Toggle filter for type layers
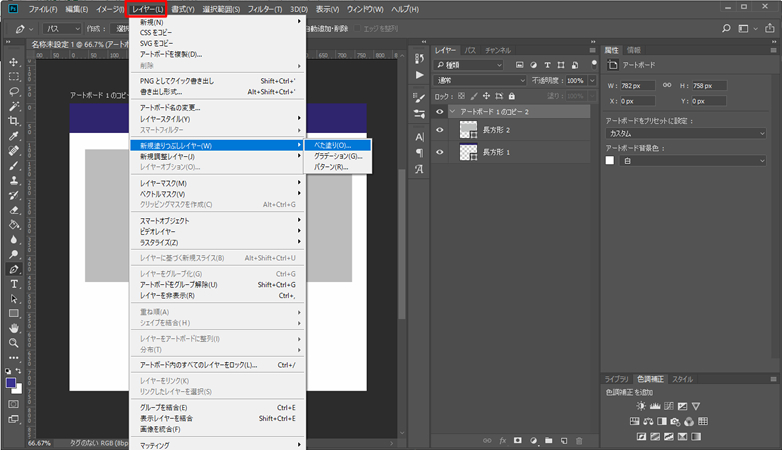This screenshot has width=782, height=450. [547, 65]
